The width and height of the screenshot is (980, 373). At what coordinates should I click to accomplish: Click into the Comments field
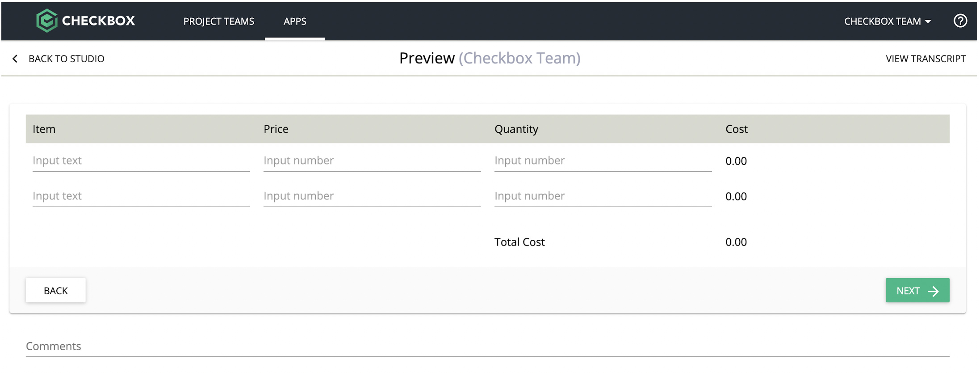(488, 347)
